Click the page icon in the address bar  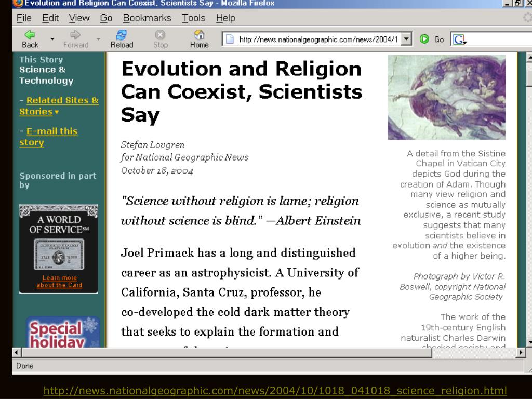tap(230, 39)
